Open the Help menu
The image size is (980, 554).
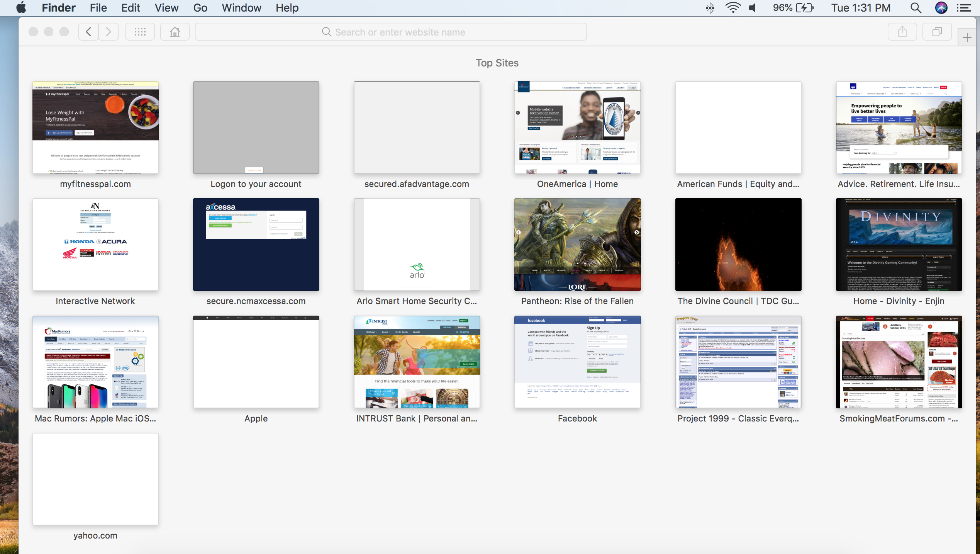pos(287,8)
